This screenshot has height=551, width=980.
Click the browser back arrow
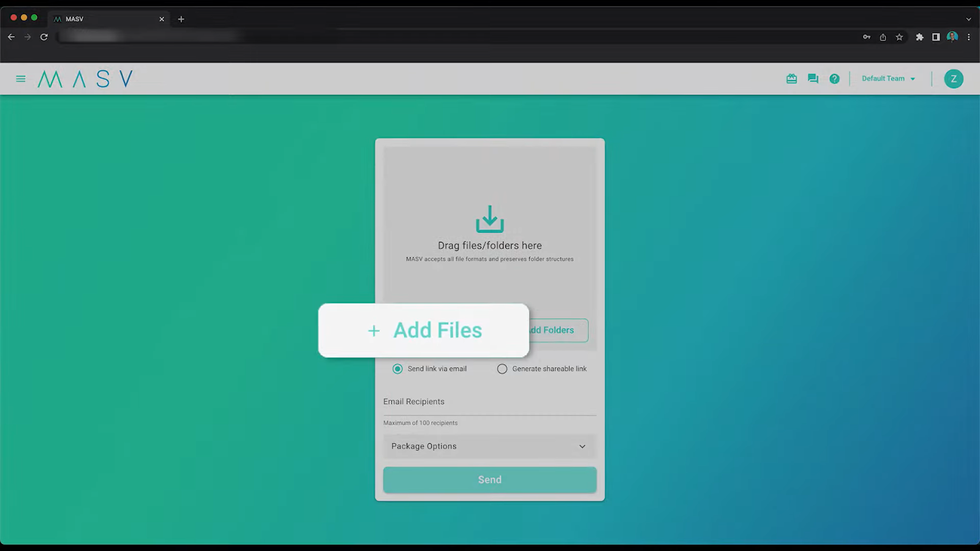pos(11,37)
